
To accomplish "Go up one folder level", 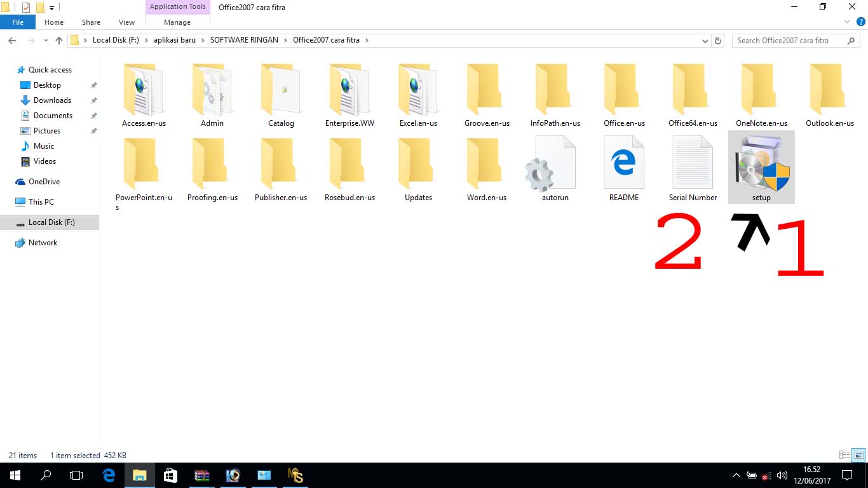I will tap(59, 40).
